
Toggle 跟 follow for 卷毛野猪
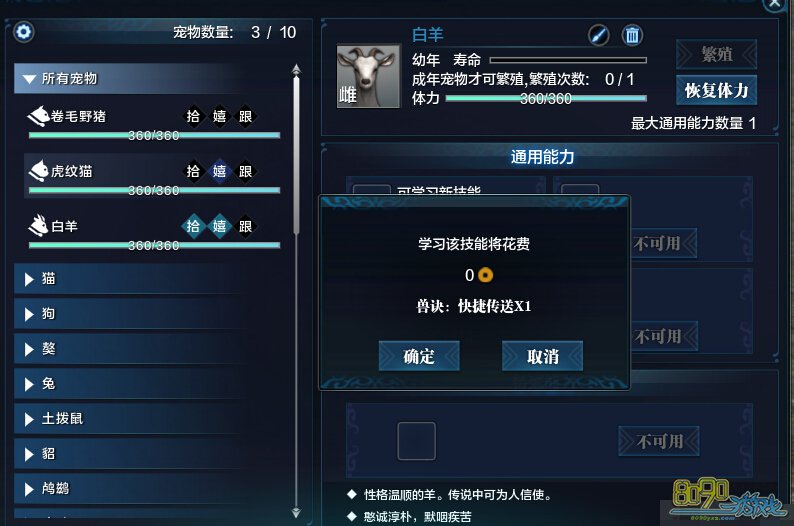[x=245, y=116]
